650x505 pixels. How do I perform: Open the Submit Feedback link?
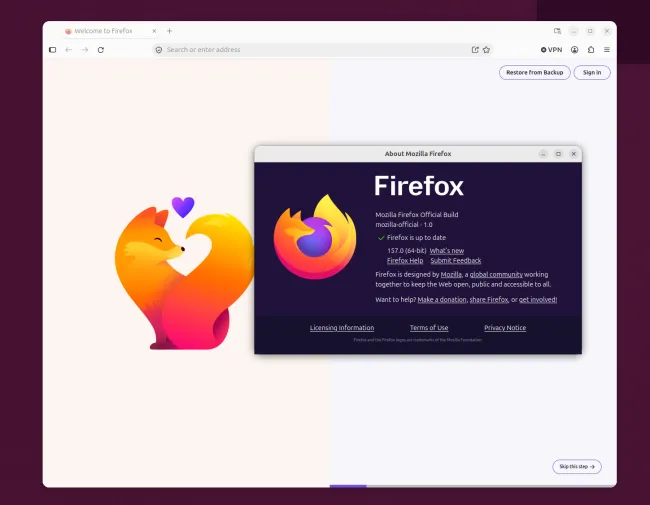coord(456,261)
